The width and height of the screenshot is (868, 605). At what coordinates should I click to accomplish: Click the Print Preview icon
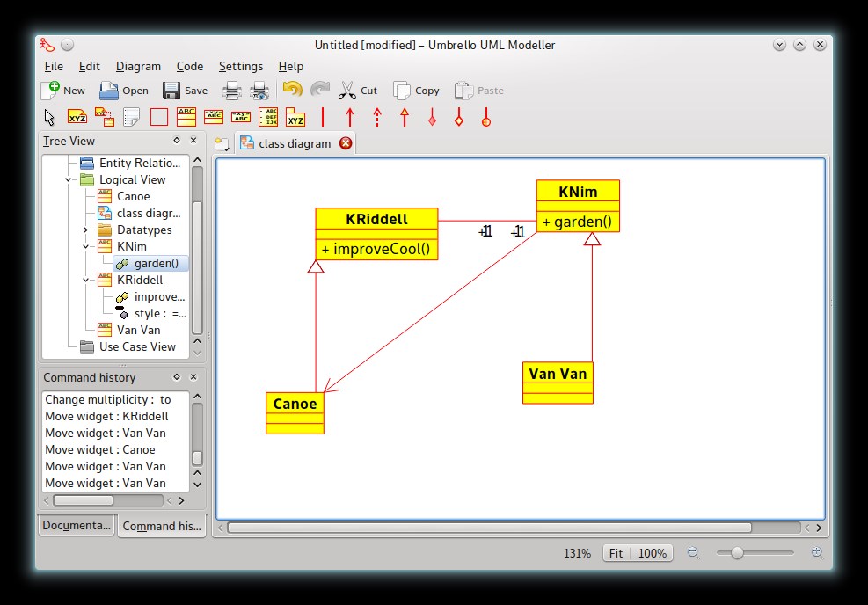tap(259, 90)
